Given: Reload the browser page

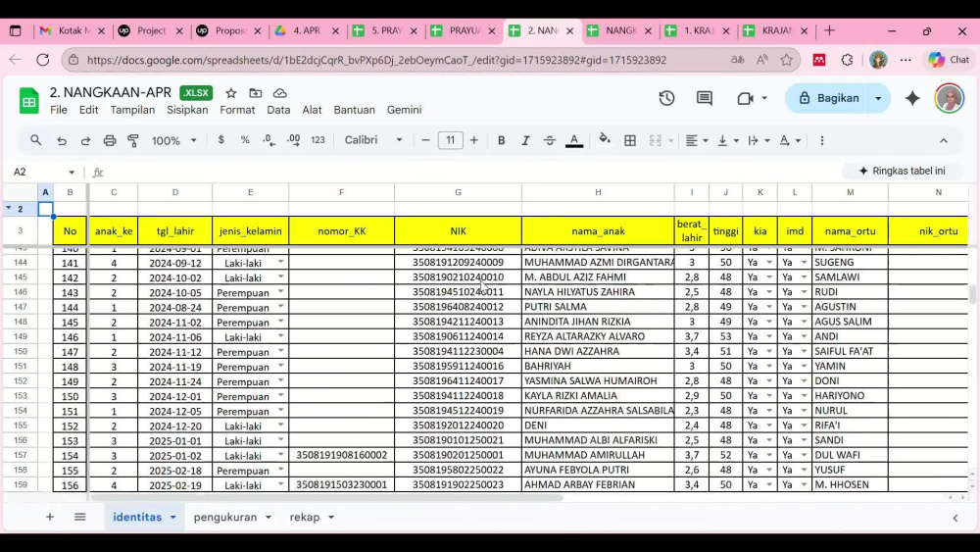Looking at the screenshot, I should click(42, 60).
